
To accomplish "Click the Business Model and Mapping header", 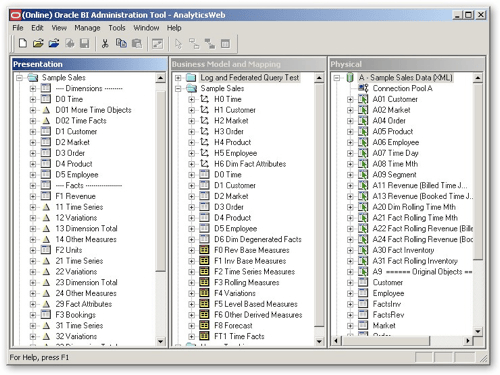I will coord(248,64).
